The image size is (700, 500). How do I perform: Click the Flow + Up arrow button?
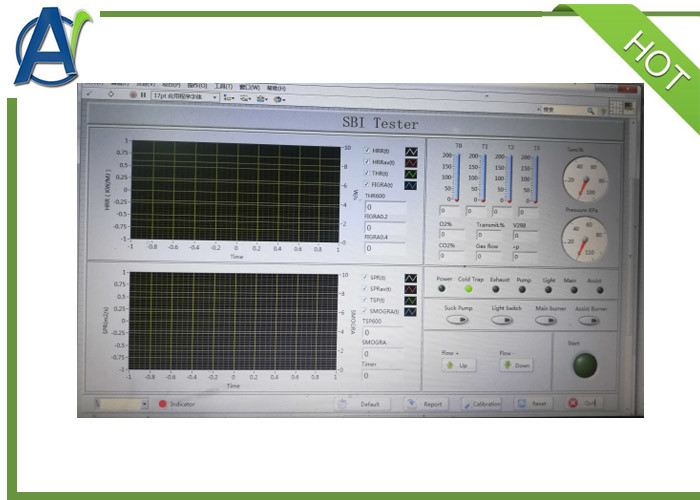click(x=455, y=366)
